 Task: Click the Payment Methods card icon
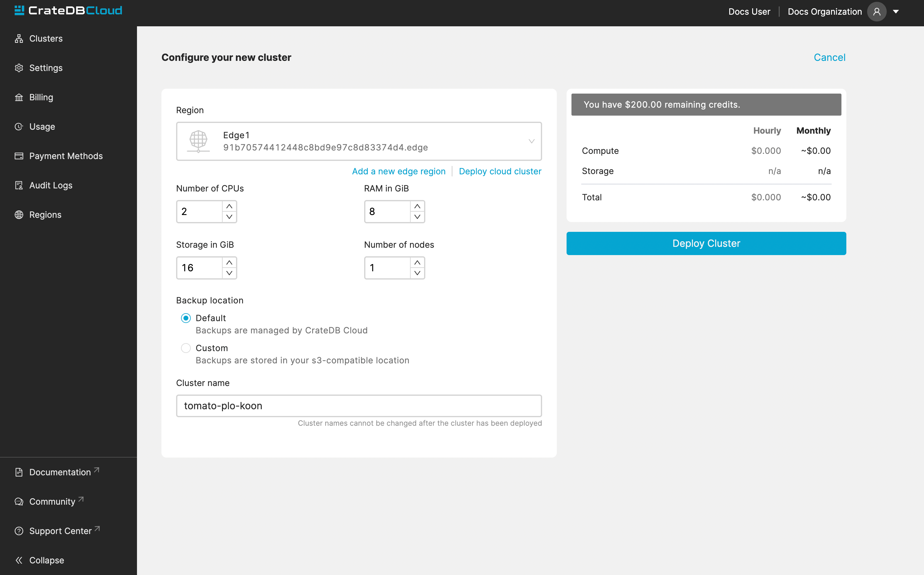(x=19, y=156)
